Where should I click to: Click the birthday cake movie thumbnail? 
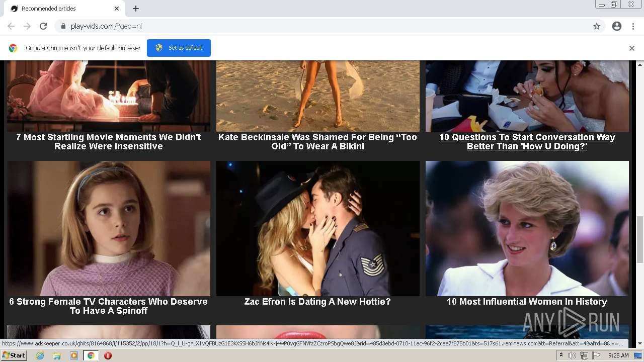(x=108, y=96)
